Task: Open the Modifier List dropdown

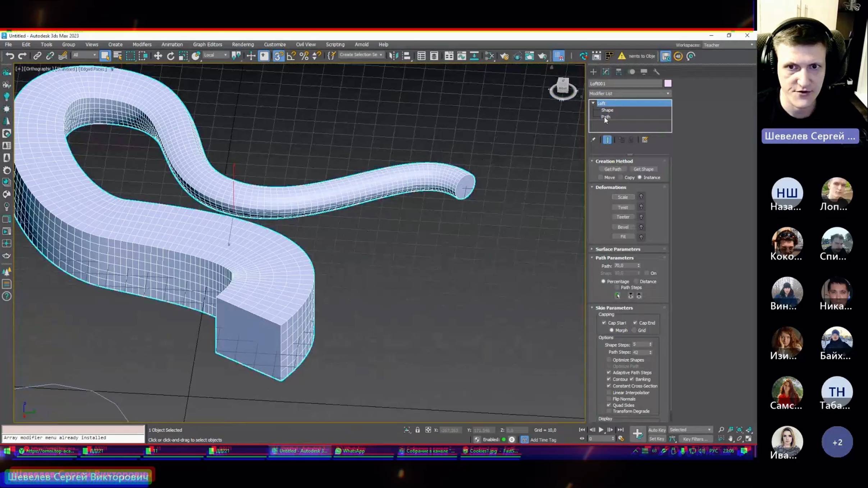Action: pyautogui.click(x=630, y=93)
